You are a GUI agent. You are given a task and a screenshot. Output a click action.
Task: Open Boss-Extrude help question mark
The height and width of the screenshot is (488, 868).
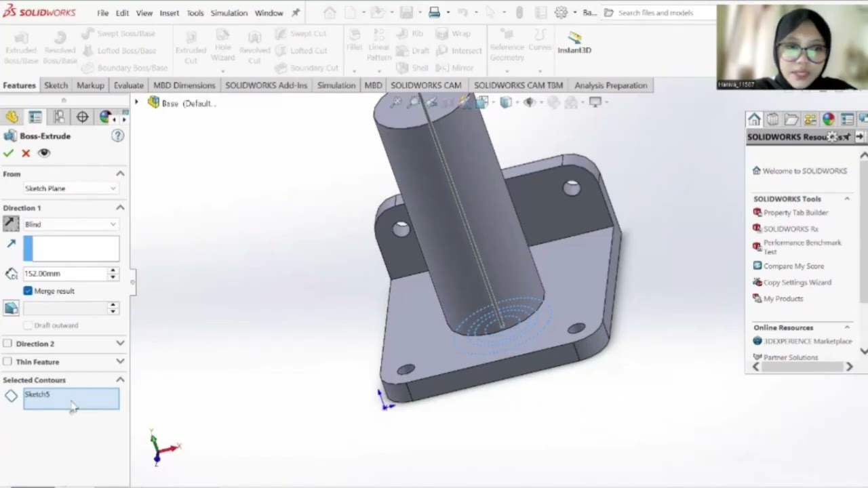[118, 136]
